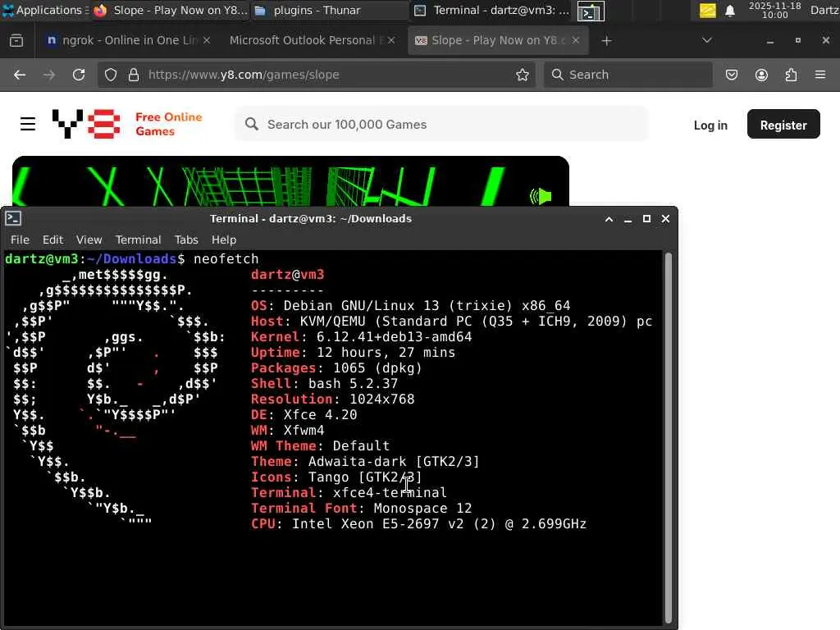This screenshot has height=630, width=840.
Task: Close the Microsoft Outlook tab
Action: 391,40
